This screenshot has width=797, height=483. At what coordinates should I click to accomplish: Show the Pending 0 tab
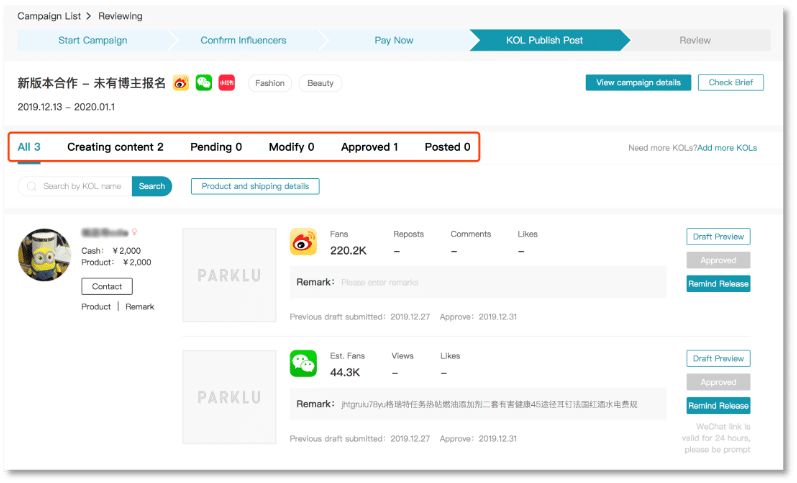(x=216, y=147)
